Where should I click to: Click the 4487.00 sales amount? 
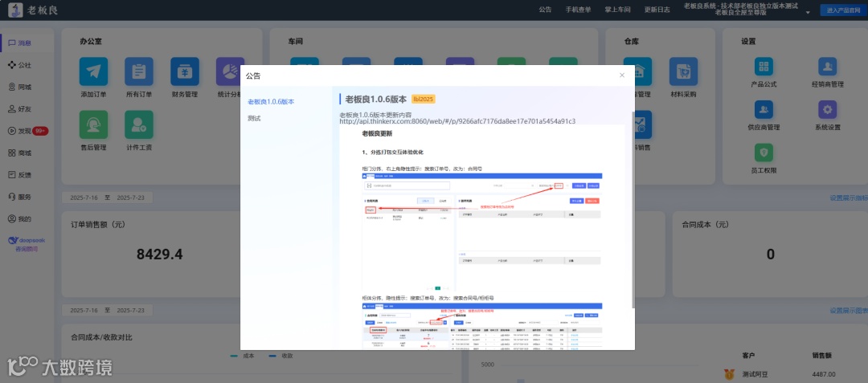click(x=824, y=374)
